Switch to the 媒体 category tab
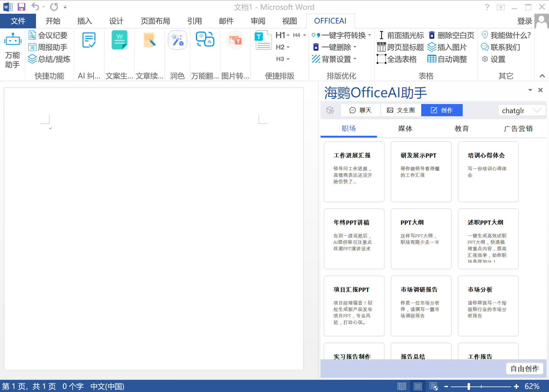This screenshot has width=549, height=392. tap(405, 128)
